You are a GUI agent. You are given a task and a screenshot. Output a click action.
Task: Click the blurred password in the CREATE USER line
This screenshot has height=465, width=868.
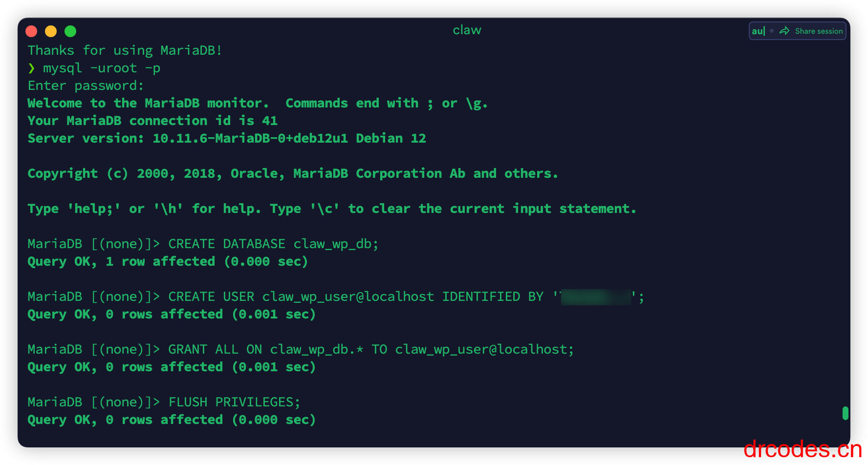[x=596, y=297]
